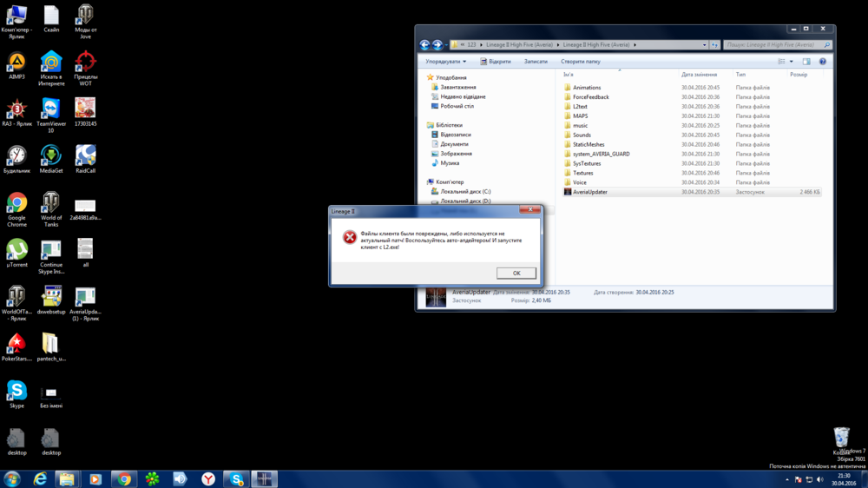Click the Yandex browser taskbar icon

pos(208,478)
